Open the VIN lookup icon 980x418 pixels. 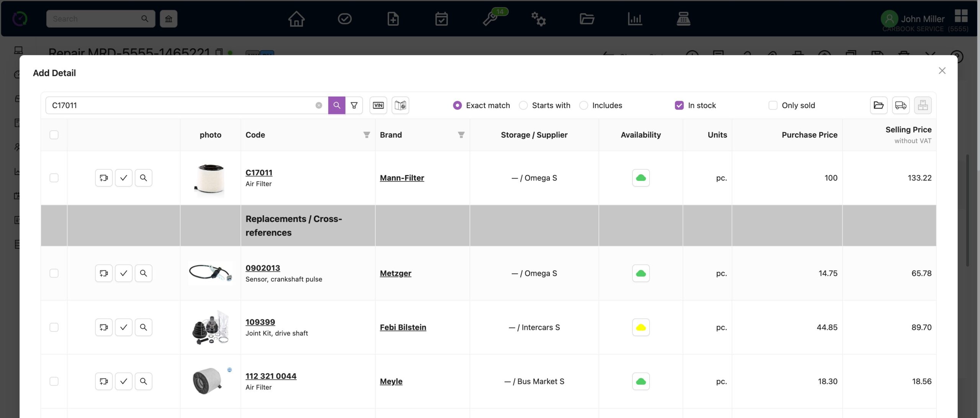pos(378,105)
